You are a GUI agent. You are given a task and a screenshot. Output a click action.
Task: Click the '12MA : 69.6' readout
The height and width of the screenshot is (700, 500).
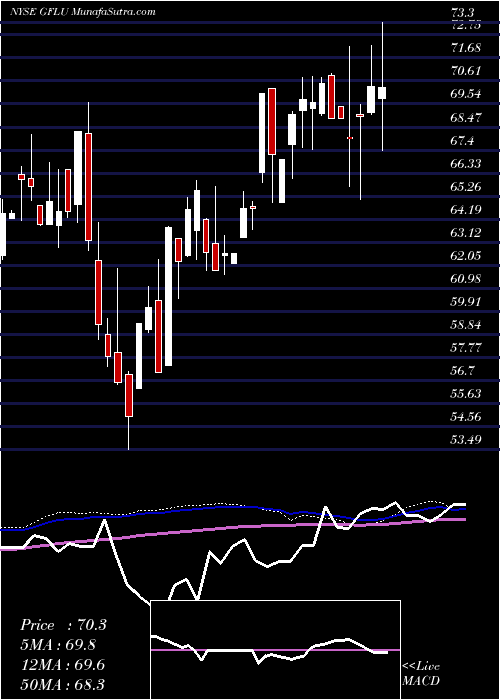[62, 665]
